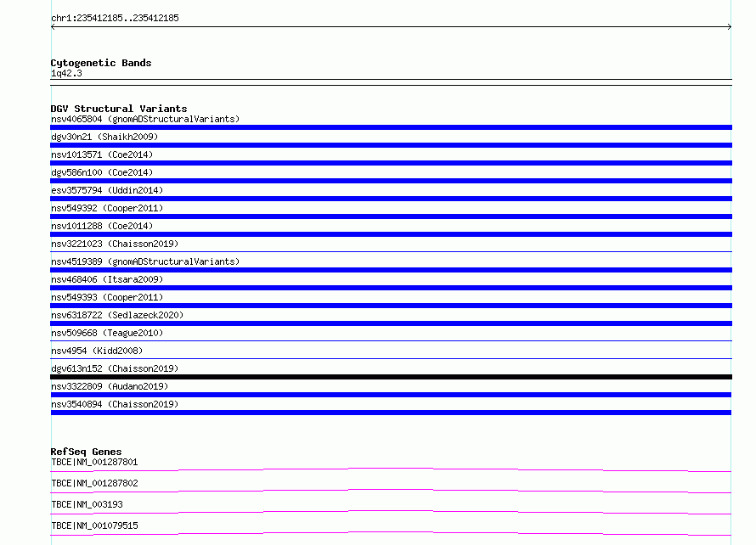This screenshot has width=756, height=545.
Task: Click the 1q42.3 band label
Action: pos(66,73)
